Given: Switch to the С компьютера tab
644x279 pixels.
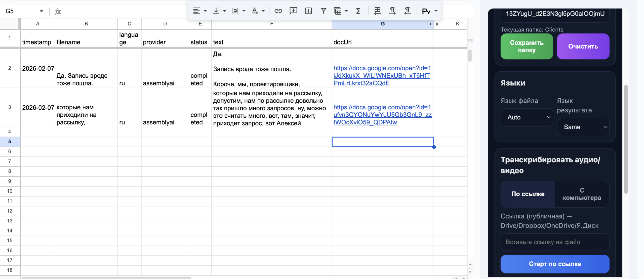Looking at the screenshot, I should (582, 194).
